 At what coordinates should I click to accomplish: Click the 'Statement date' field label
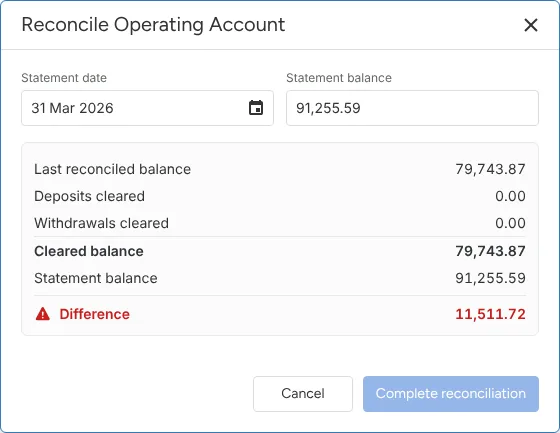[64, 78]
